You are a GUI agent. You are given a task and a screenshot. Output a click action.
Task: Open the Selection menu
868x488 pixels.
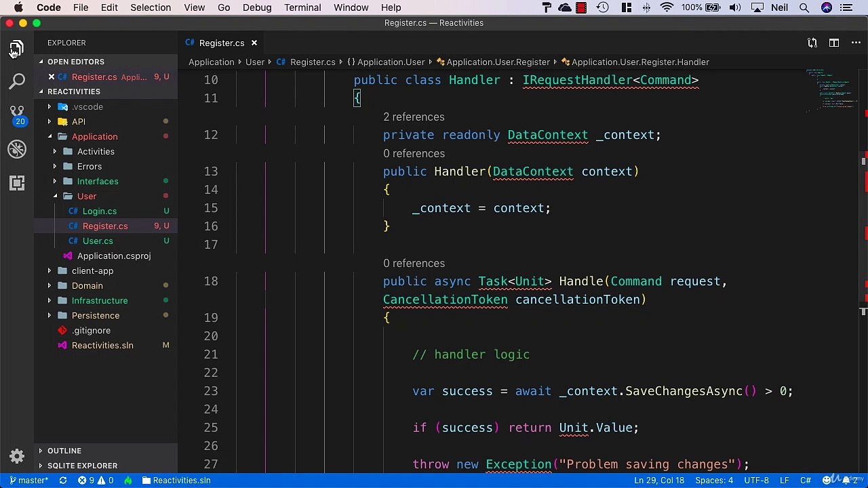point(151,7)
